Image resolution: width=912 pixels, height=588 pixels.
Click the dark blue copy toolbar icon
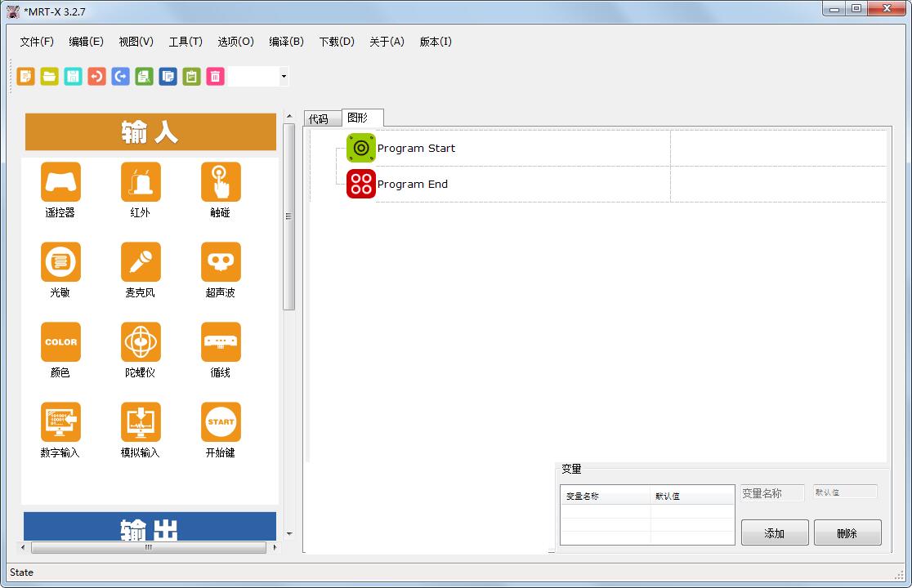pyautogui.click(x=168, y=76)
